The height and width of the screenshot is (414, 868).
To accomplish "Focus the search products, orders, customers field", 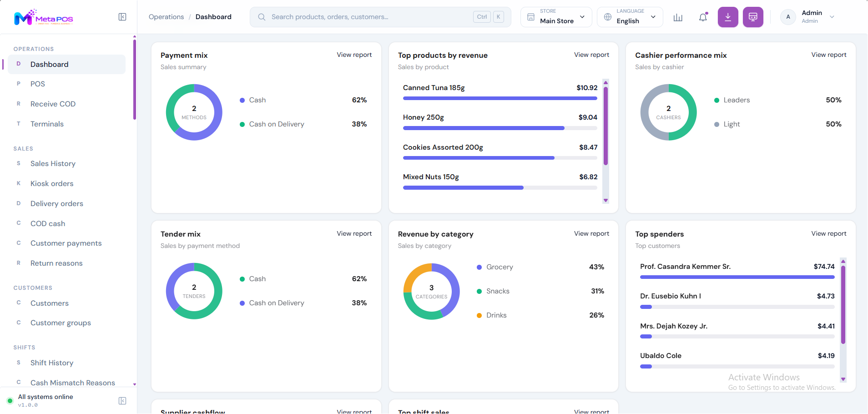I will pyautogui.click(x=380, y=17).
